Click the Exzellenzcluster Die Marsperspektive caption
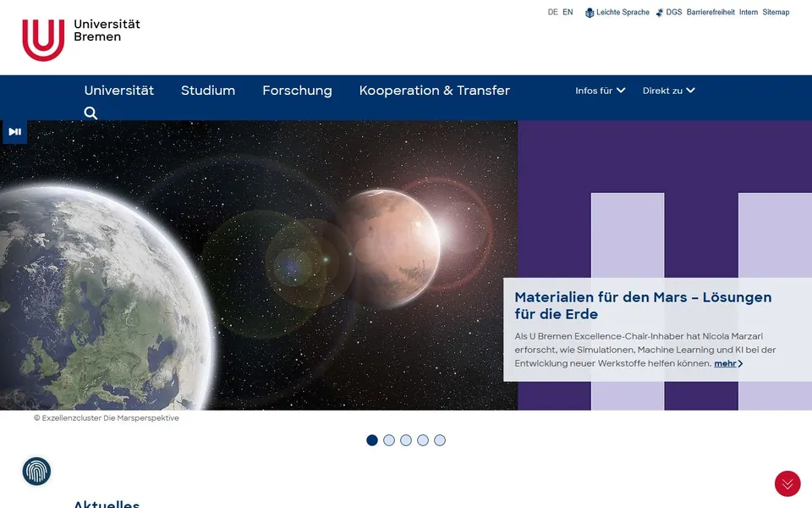812x508 pixels. coord(107,417)
